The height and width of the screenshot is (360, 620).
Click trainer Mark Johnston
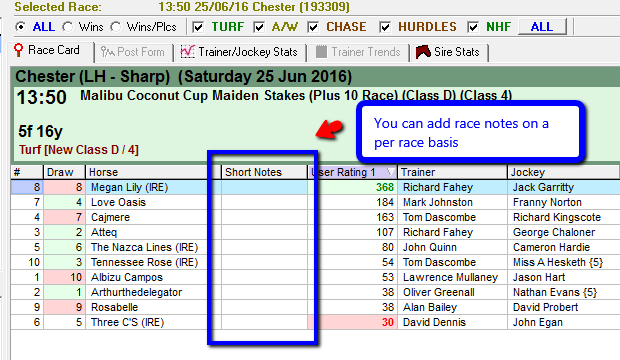click(438, 202)
